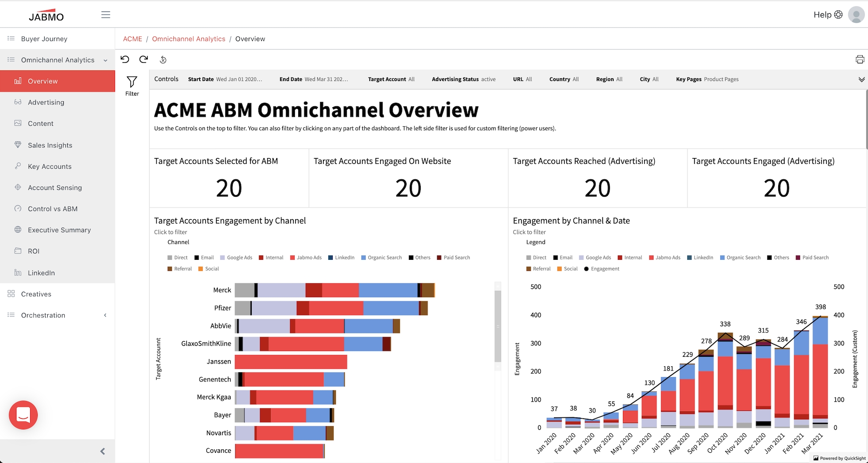Click the JABMO logo
The width and height of the screenshot is (868, 463).
click(46, 15)
